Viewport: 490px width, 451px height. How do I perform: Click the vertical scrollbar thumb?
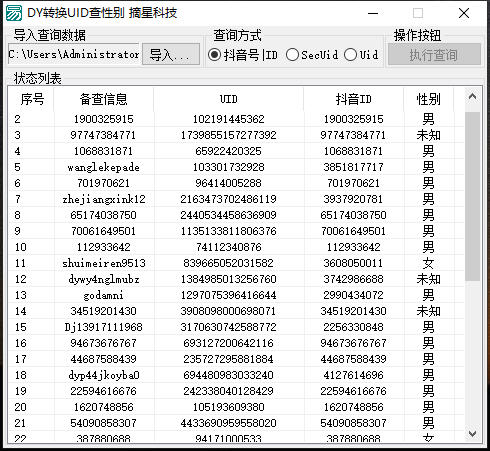tap(472, 197)
